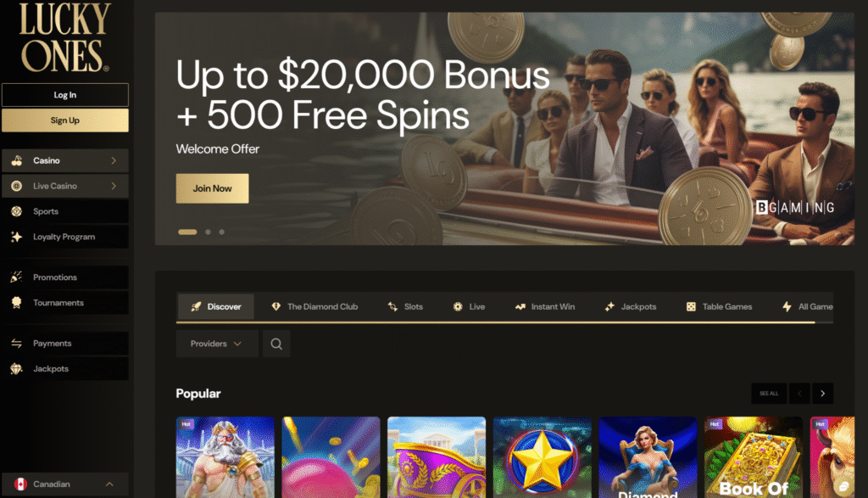Viewport: 868px width, 498px height.
Task: Click the Tournaments trophy icon
Action: coord(17,303)
